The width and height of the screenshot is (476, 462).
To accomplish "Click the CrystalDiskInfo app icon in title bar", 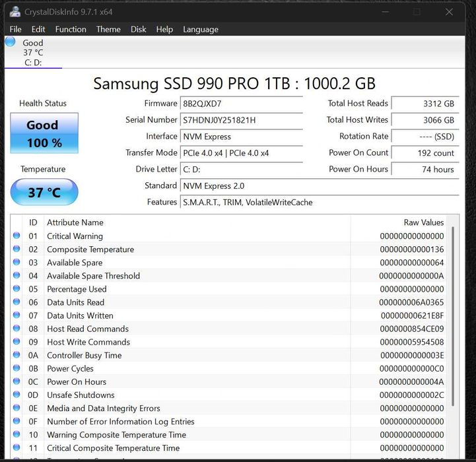I will click(x=15, y=12).
